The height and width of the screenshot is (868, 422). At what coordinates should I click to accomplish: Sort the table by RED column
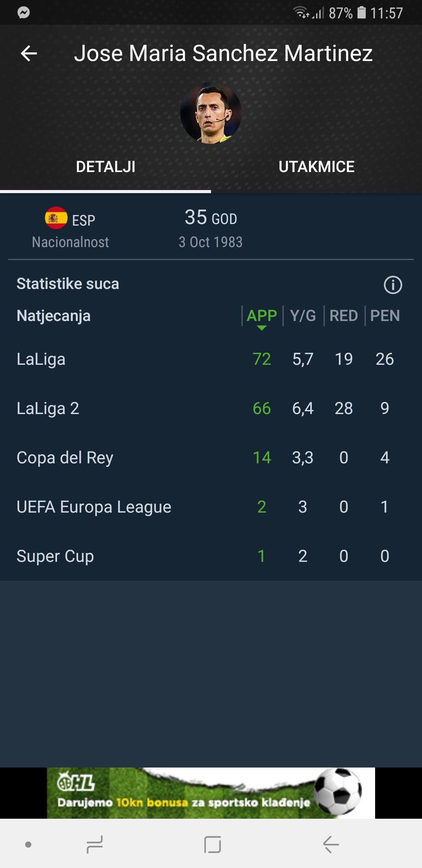343,316
